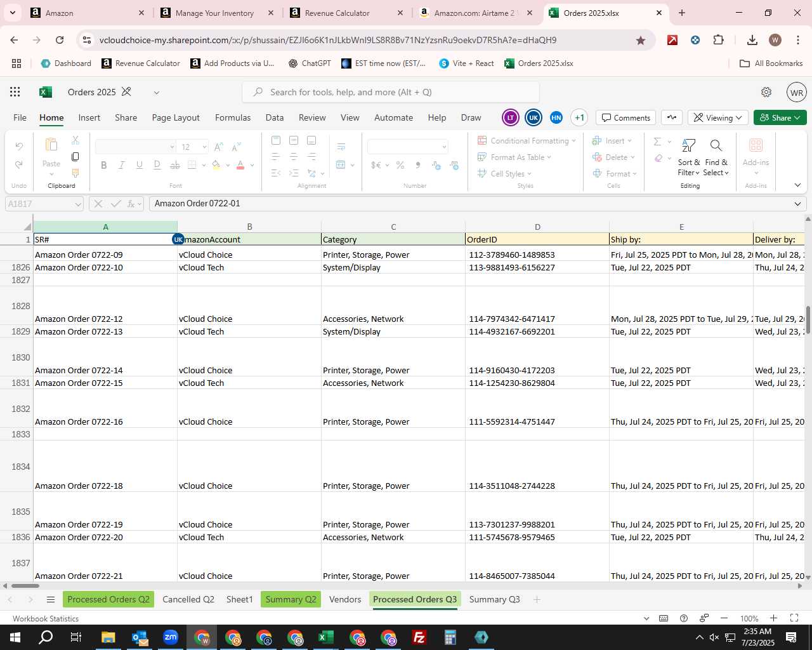
Task: Reload the page in Chrome
Action: [60, 40]
